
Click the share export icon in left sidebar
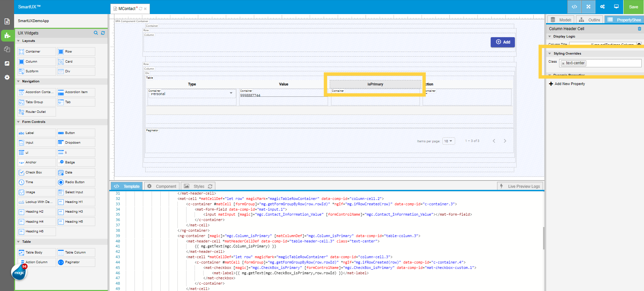pyautogui.click(x=7, y=63)
